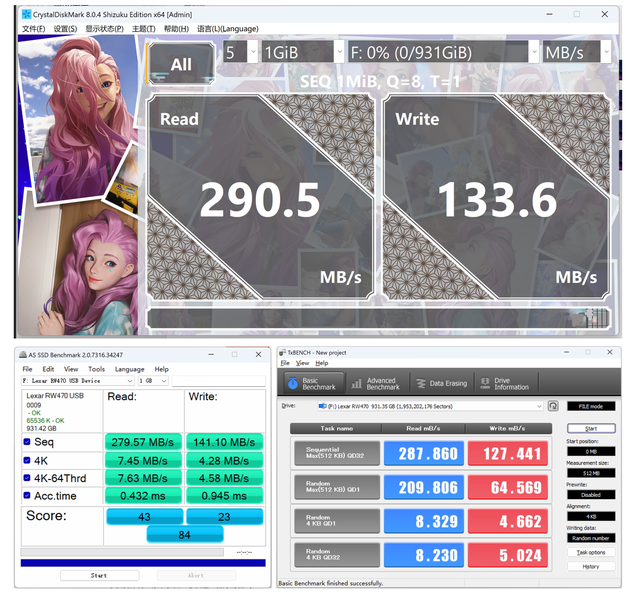Click the Data Erasing icon in TxBENCH
Screen dimensions: 640x593
420,384
